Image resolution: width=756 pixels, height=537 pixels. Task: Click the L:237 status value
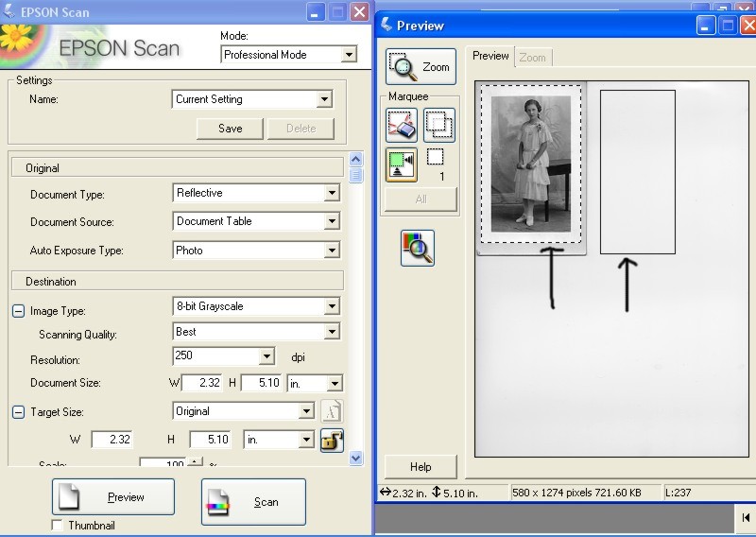(x=678, y=493)
